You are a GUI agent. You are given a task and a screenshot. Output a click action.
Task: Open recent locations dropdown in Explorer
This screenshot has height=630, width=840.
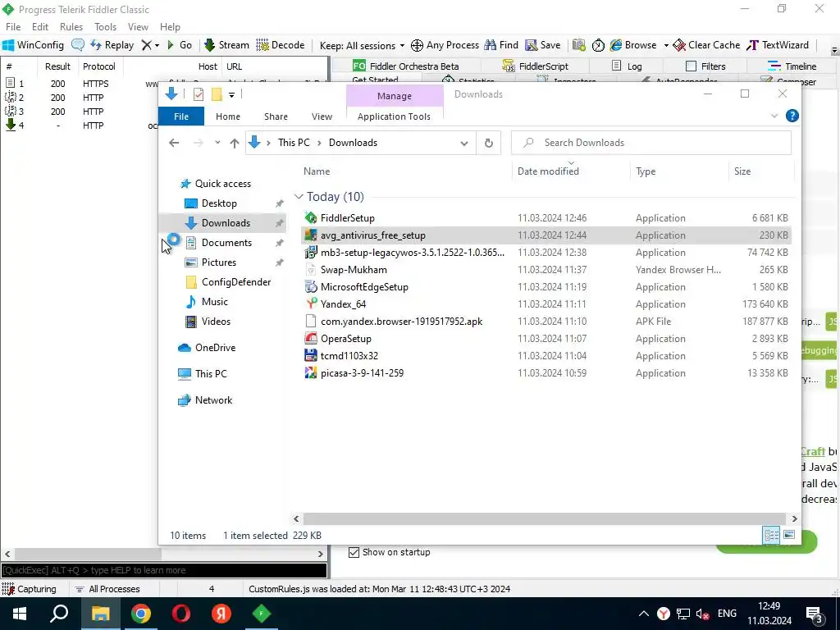217,143
